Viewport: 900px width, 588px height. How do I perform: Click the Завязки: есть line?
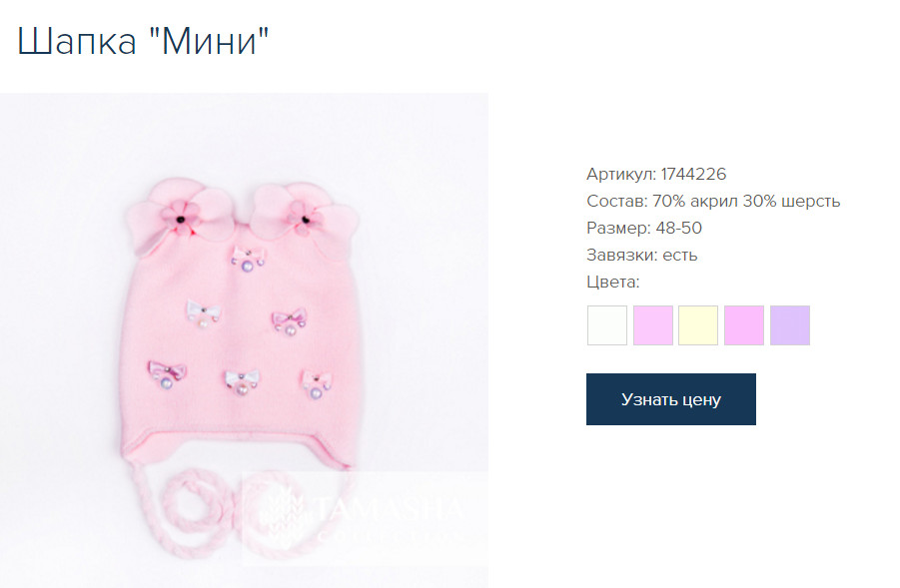click(x=641, y=255)
